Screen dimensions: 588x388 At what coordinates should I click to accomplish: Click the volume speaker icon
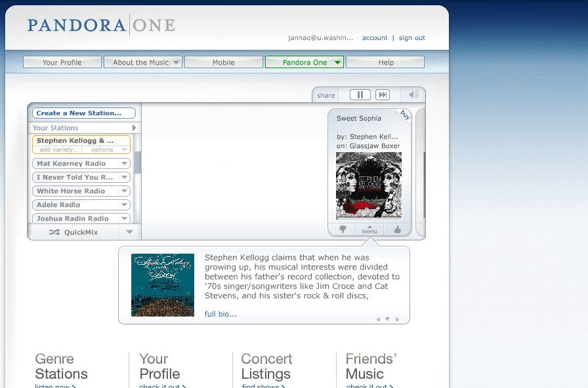413,95
